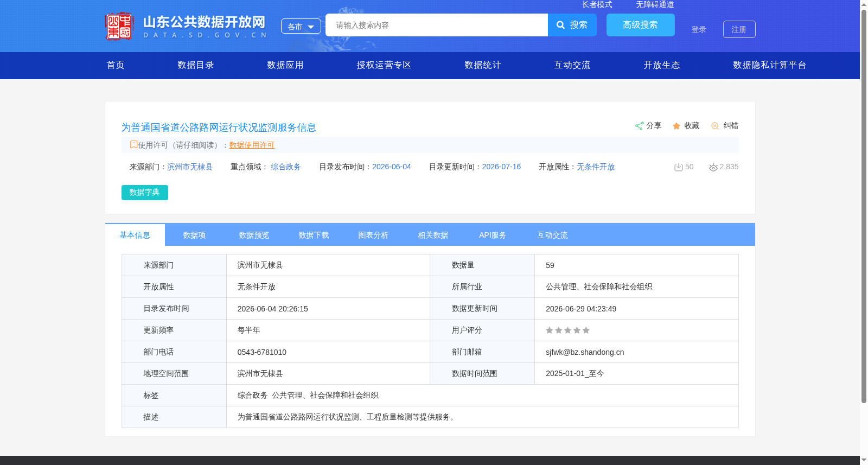
Task: Click source department link 滨州市无棣县 in header
Action: click(x=190, y=167)
